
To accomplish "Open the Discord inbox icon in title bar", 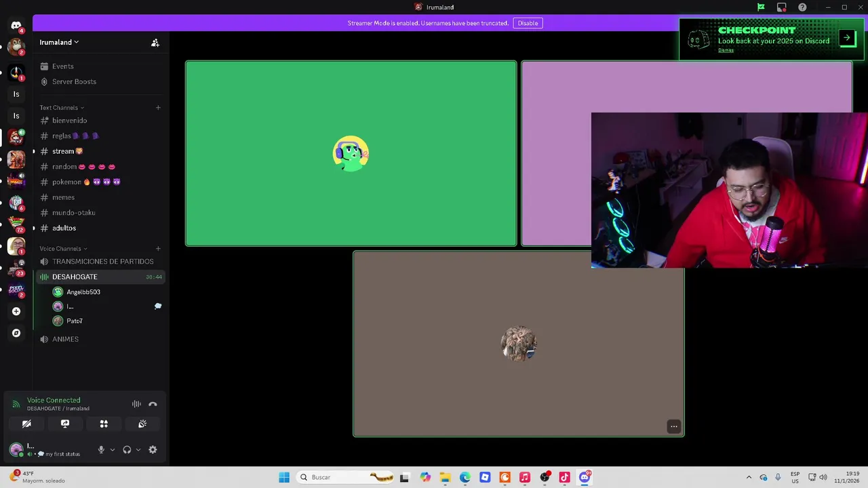I will pos(782,7).
